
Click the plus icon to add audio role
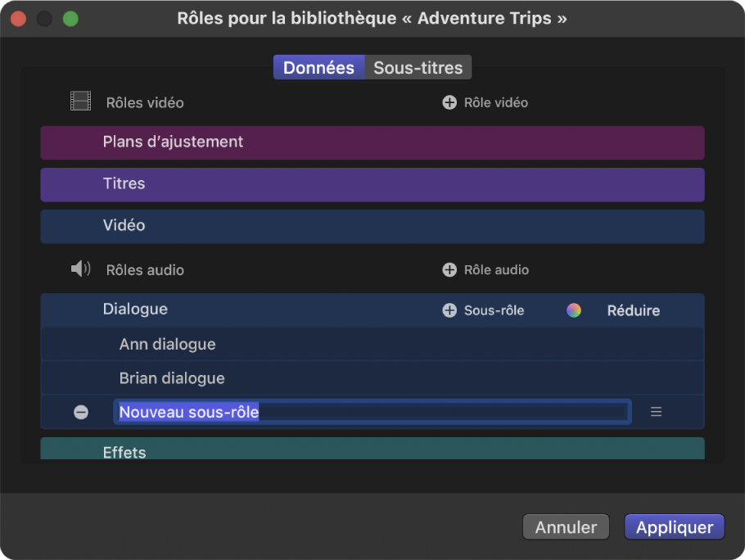pos(449,269)
